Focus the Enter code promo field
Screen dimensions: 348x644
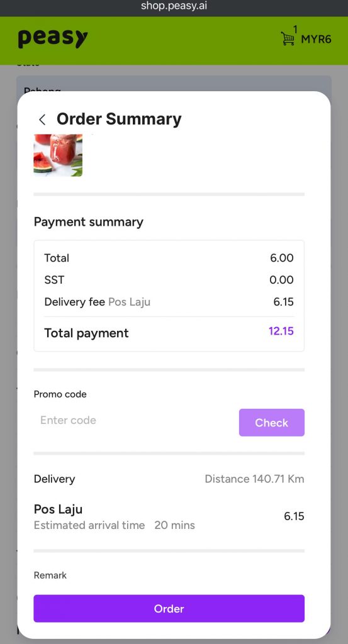pyautogui.click(x=133, y=420)
